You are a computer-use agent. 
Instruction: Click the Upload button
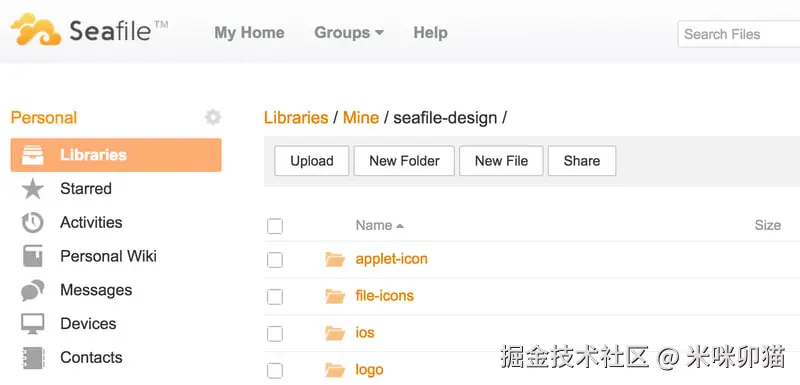pyautogui.click(x=312, y=161)
